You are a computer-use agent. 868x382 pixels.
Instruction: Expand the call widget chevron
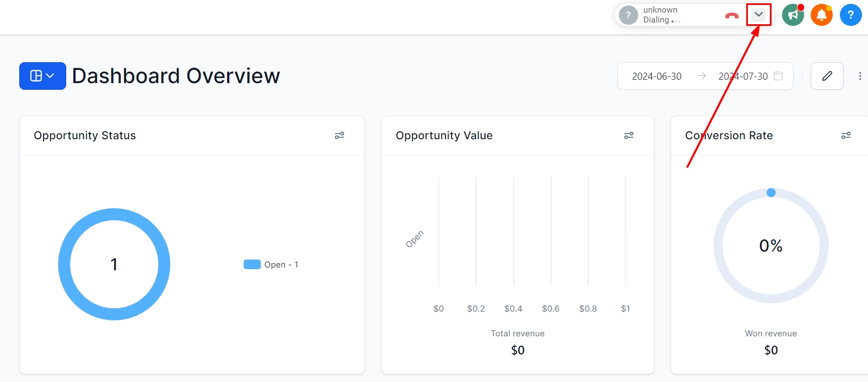[759, 14]
